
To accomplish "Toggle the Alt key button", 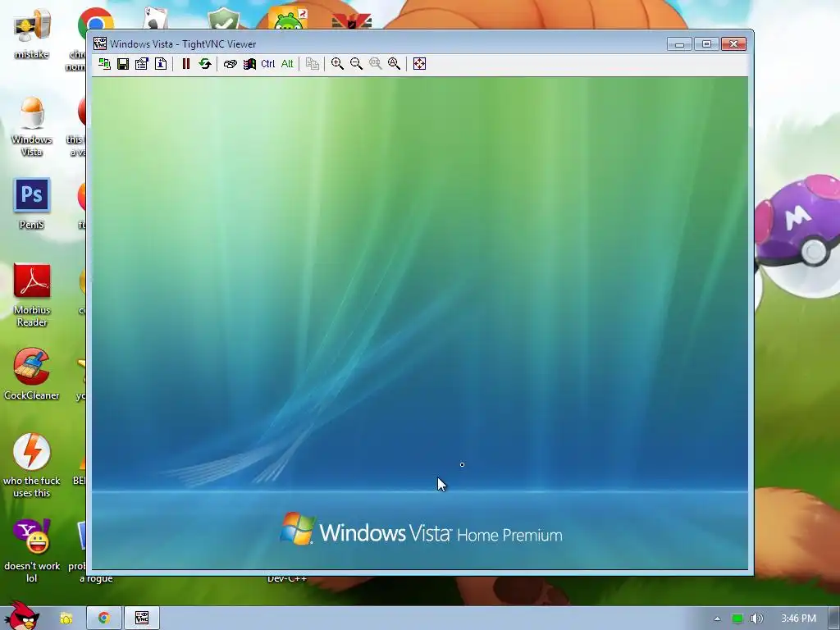I will pos(287,64).
